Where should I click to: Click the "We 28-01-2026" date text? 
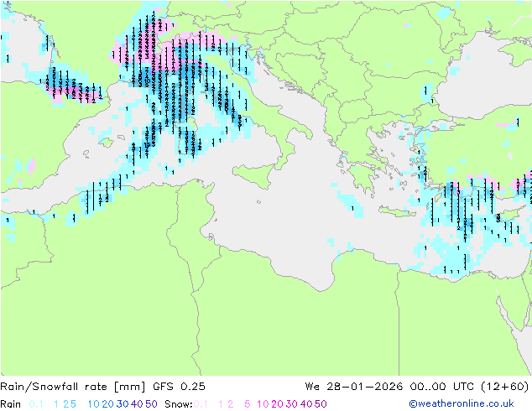[x=354, y=387]
